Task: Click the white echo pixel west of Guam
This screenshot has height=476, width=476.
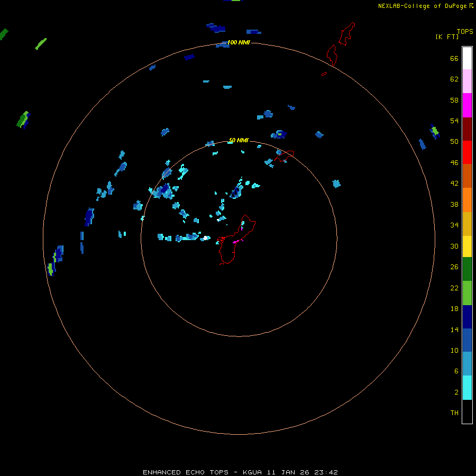Action: [206, 237]
